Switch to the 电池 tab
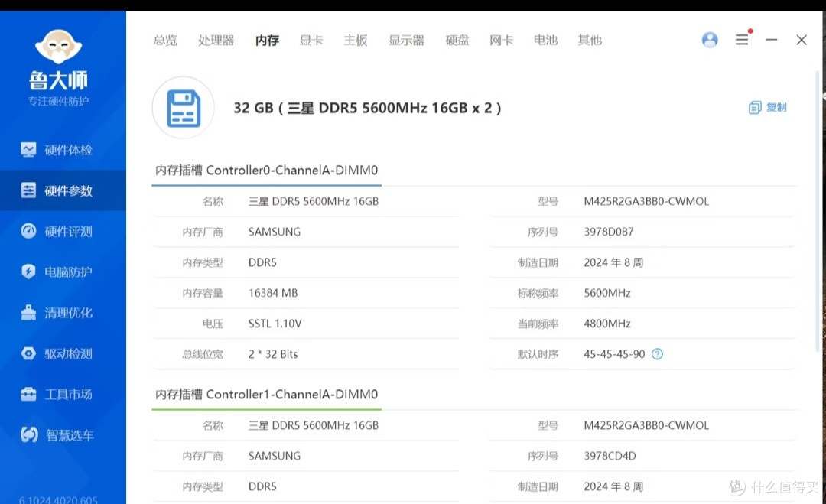 [545, 40]
